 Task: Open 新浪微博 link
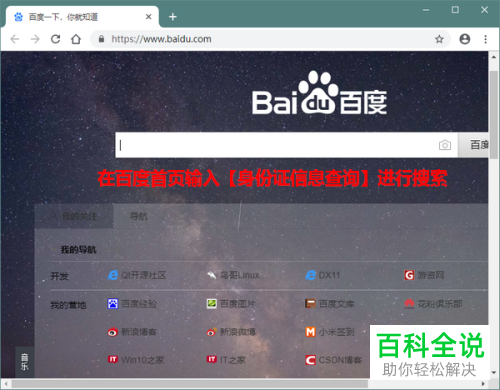click(231, 332)
